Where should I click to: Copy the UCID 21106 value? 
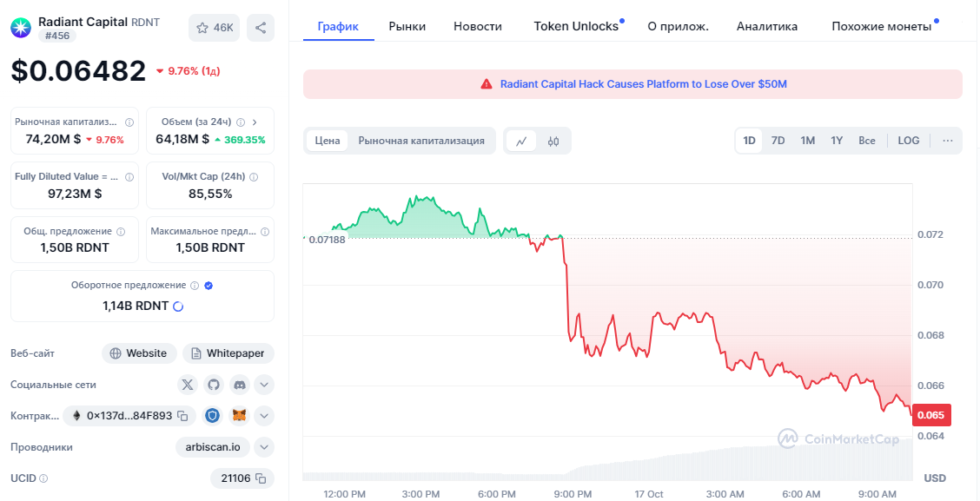[x=262, y=478]
